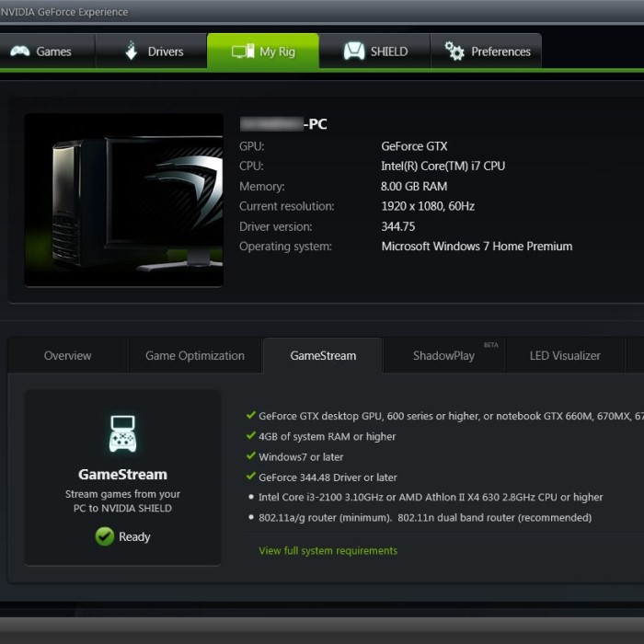Click the Current resolution label

(x=287, y=206)
